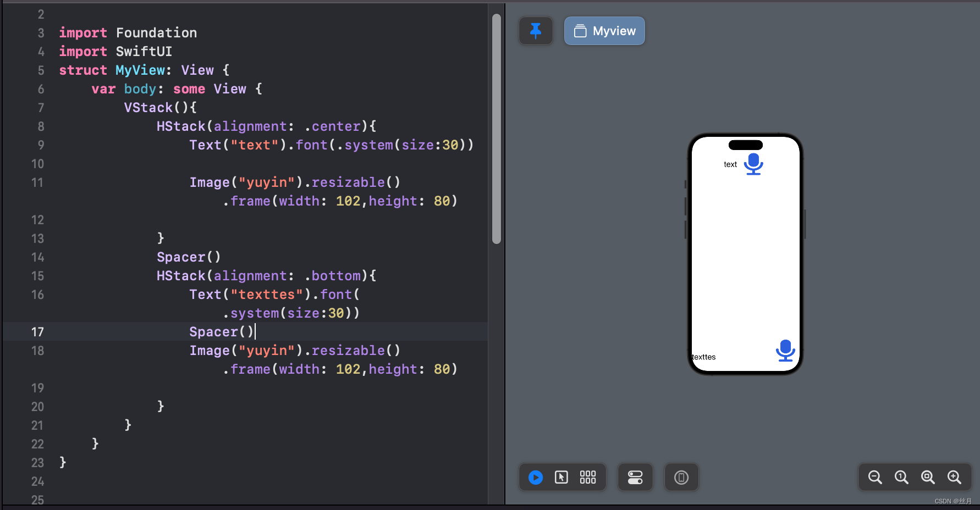Click the "text" string on line 9
Screen dimensions: 980x510
[255, 145]
